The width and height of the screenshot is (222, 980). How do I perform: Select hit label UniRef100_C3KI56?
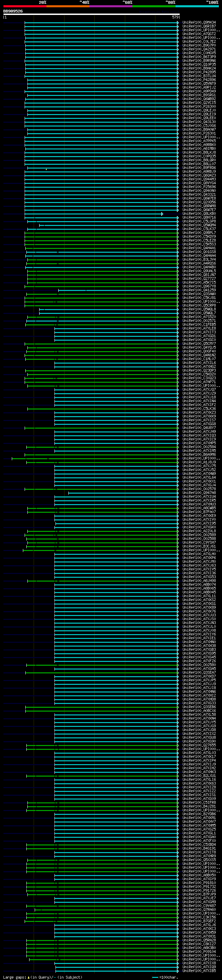199,917
